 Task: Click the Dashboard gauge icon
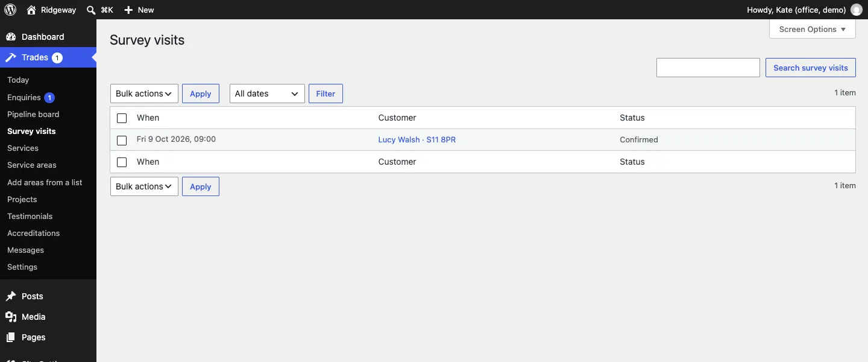11,37
